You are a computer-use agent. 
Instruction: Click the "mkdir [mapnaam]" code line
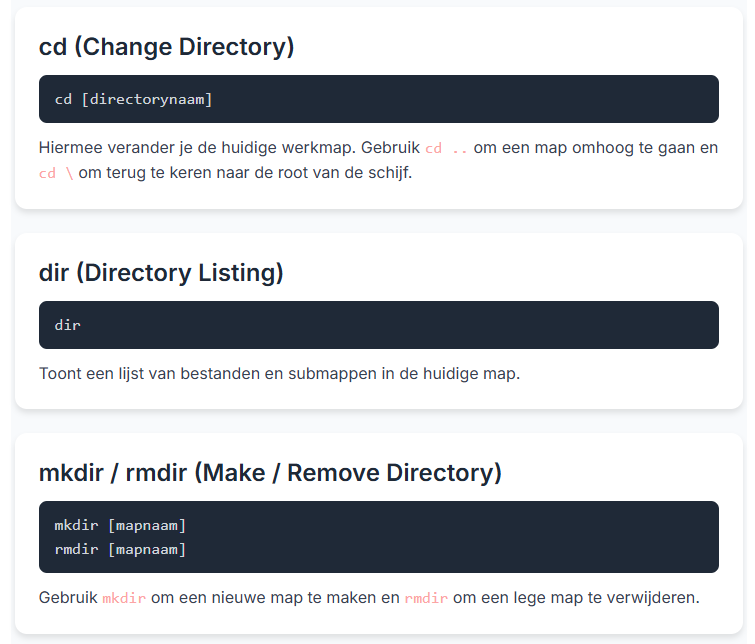tap(120, 525)
